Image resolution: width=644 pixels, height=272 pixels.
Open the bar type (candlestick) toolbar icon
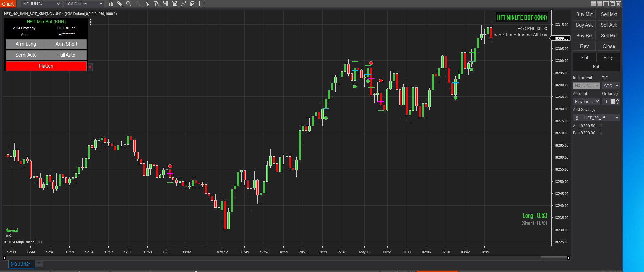point(111,4)
